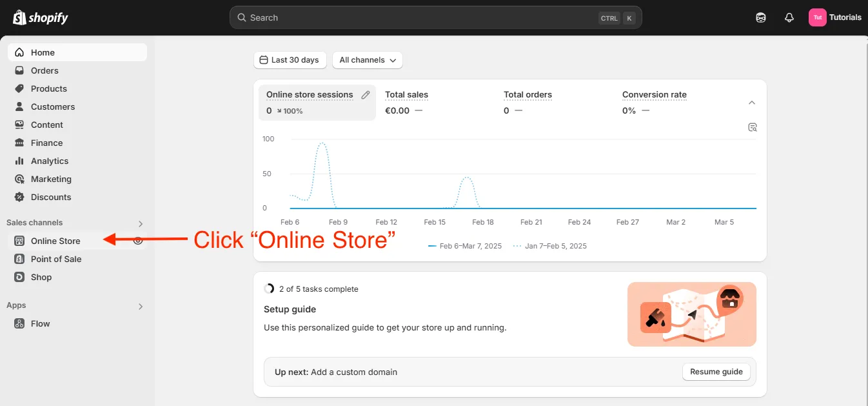Click the Tut store avatar
The width and height of the screenshot is (868, 406).
coord(817,17)
